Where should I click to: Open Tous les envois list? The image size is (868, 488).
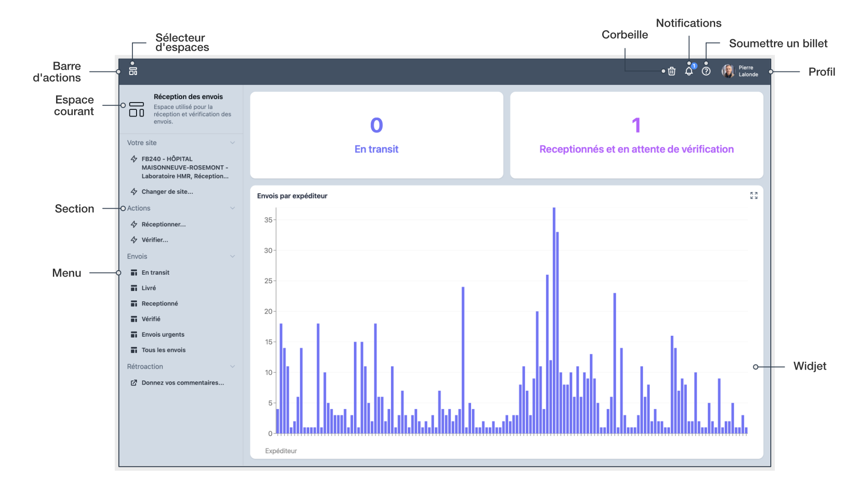tap(163, 350)
